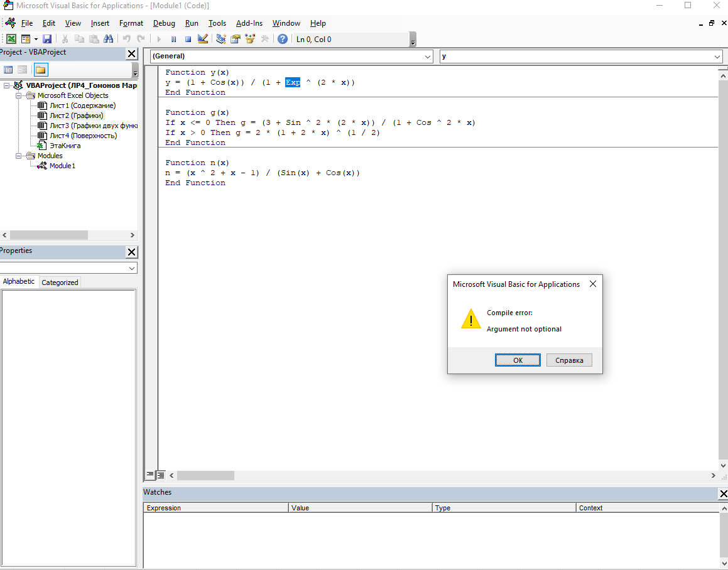Collapse the Microsoft Excel Objects folder
This screenshot has height=570, width=728.
point(19,95)
